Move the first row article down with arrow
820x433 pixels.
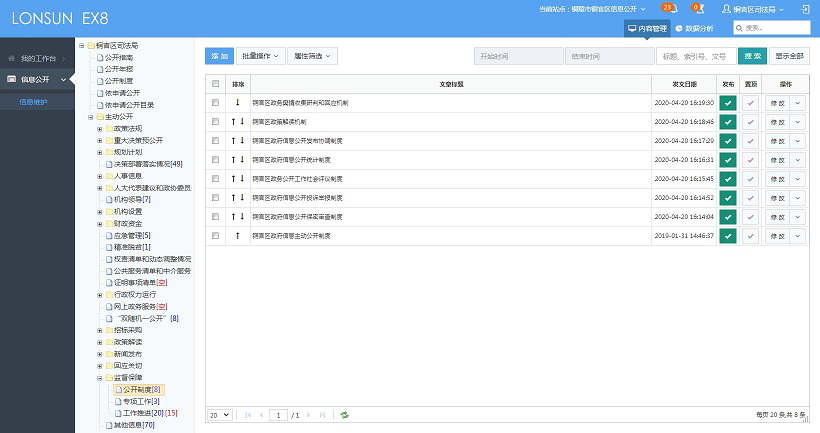click(x=237, y=102)
